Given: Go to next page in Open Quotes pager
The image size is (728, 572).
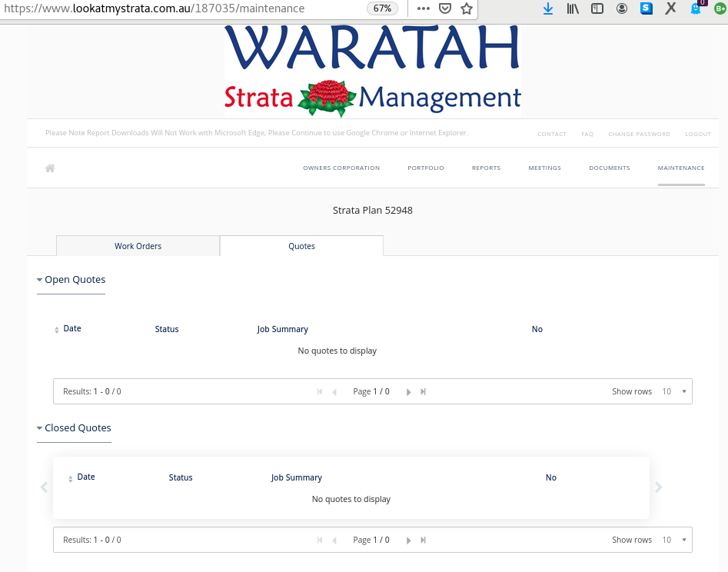Looking at the screenshot, I should [408, 392].
